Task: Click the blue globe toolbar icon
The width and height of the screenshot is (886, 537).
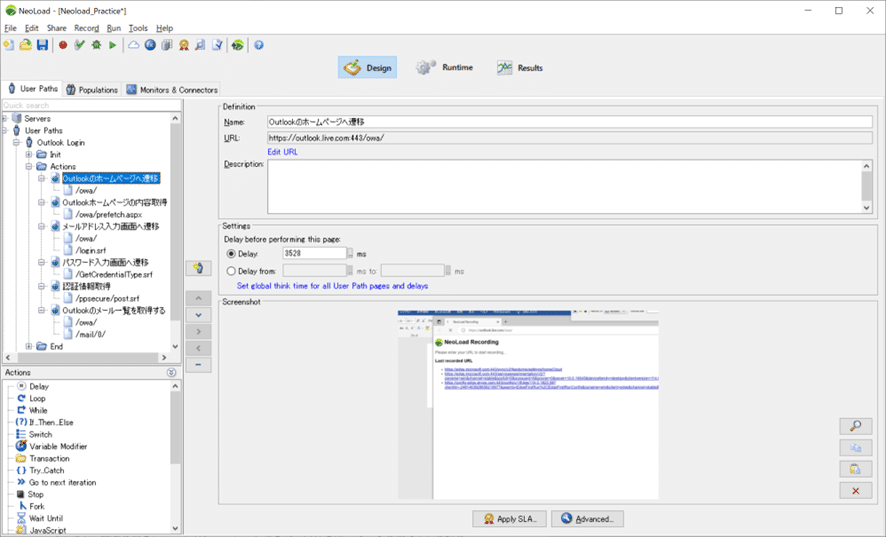Action: click(150, 45)
